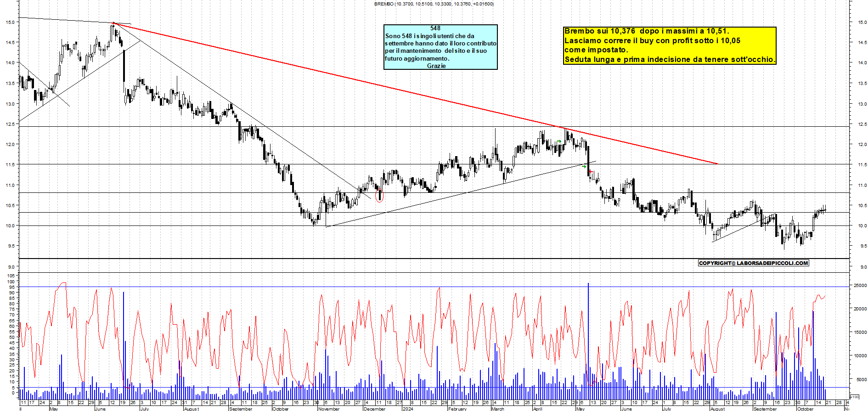Click the April month label on the time axis
The image size is (868, 411).
pyautogui.click(x=538, y=409)
